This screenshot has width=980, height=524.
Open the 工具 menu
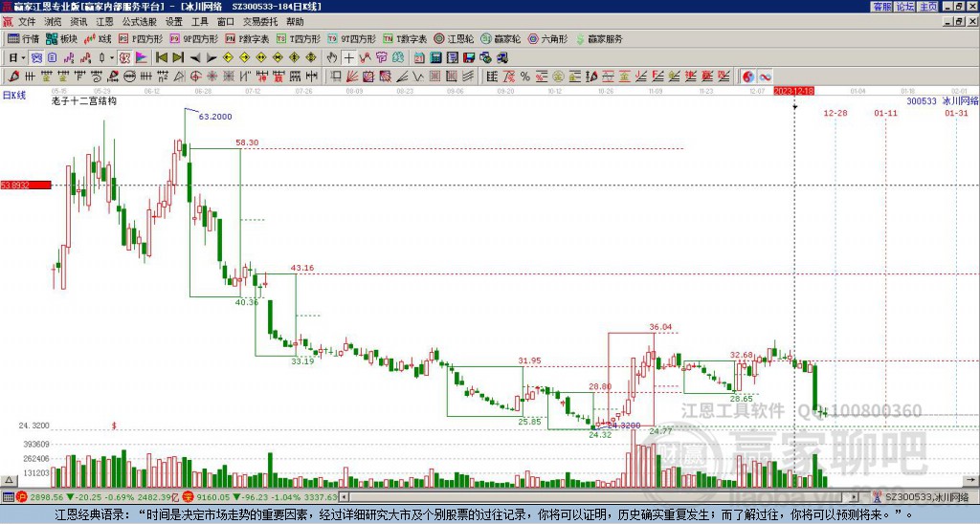pos(199,22)
